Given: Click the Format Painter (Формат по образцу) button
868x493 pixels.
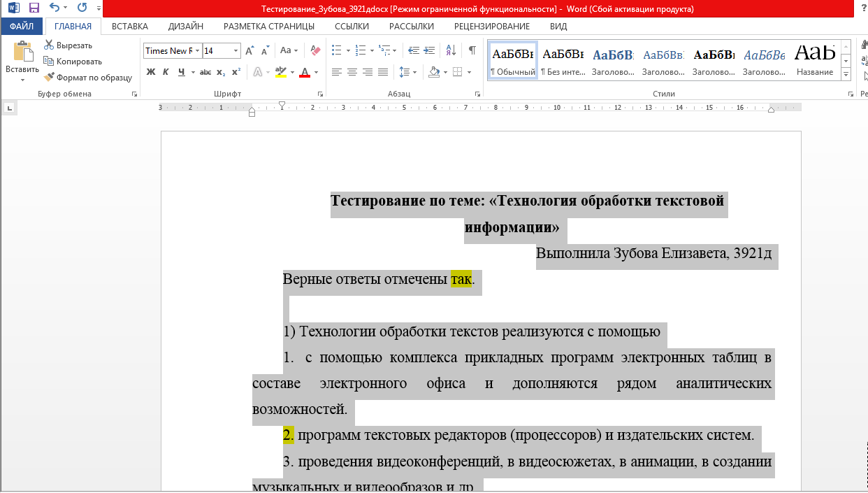Looking at the screenshot, I should coord(88,78).
